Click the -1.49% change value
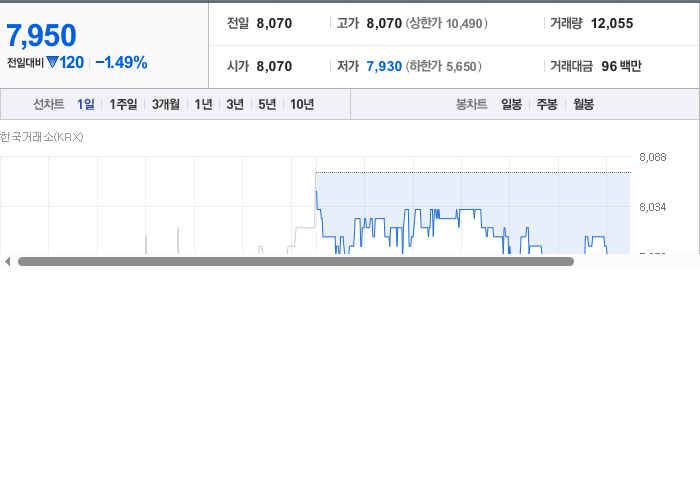Image resolution: width=700 pixels, height=490 pixels. point(121,62)
